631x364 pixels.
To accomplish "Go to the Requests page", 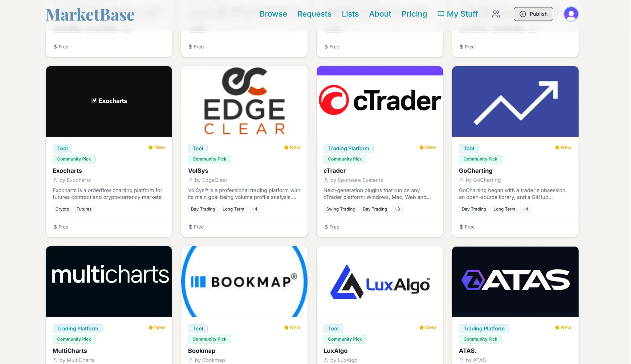I will tap(314, 14).
